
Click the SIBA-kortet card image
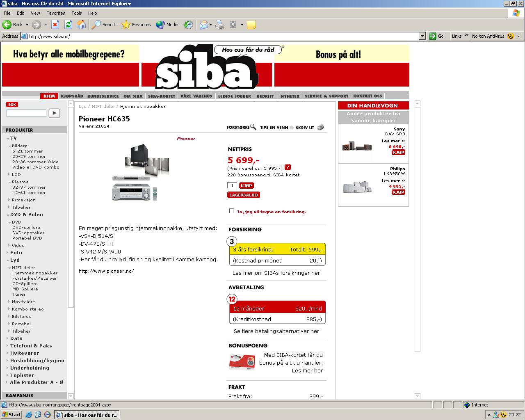click(242, 362)
